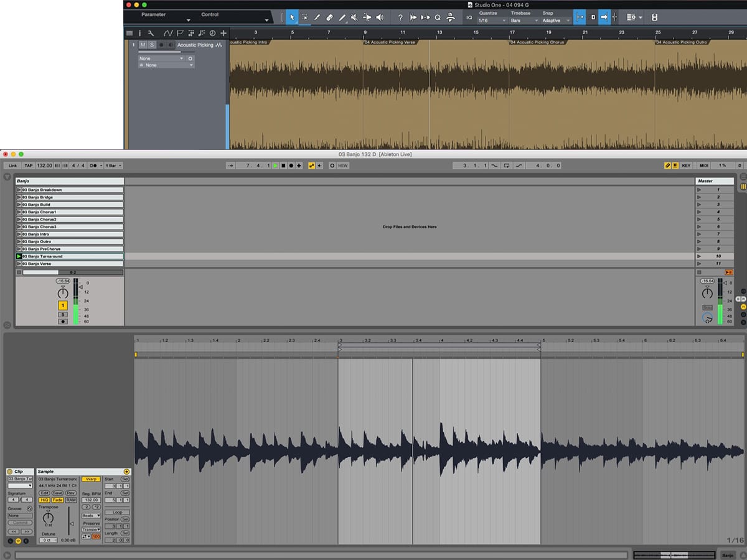Click the Ableton draw mode pencil icon
Image resolution: width=747 pixels, height=560 pixels.
(667, 166)
